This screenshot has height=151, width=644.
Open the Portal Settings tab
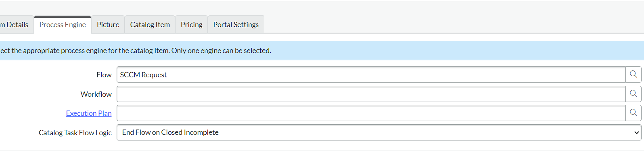[x=236, y=25]
